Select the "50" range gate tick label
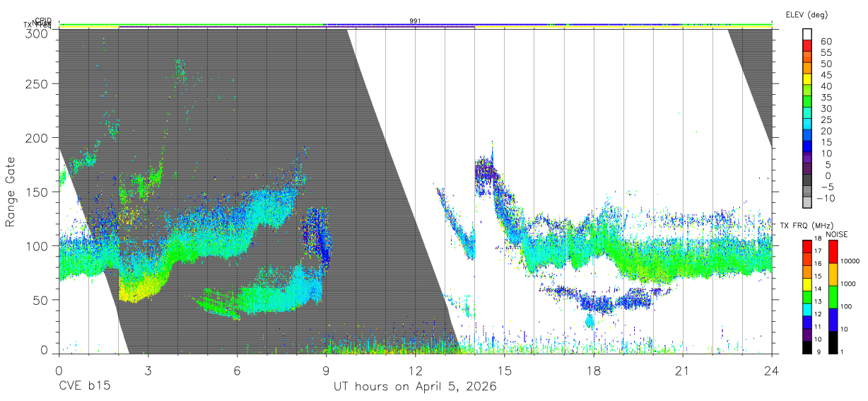Screen dimensions: 868x401 (40, 300)
